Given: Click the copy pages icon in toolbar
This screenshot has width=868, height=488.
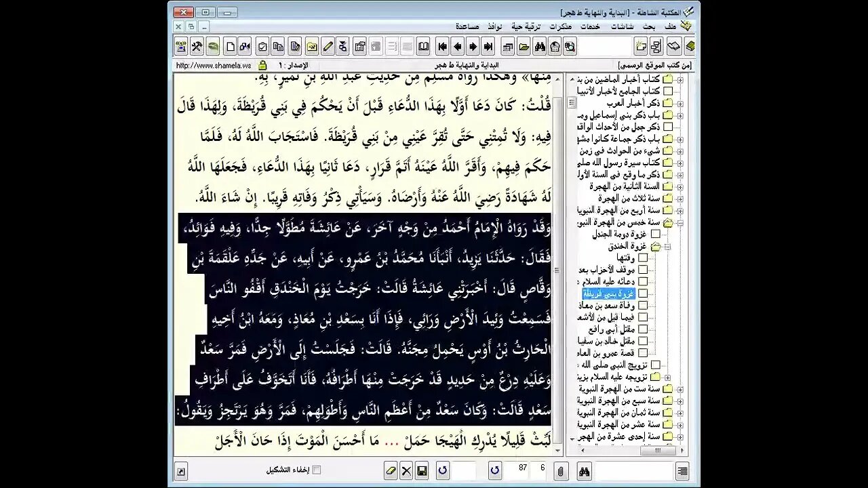Looking at the screenshot, I should tap(278, 47).
